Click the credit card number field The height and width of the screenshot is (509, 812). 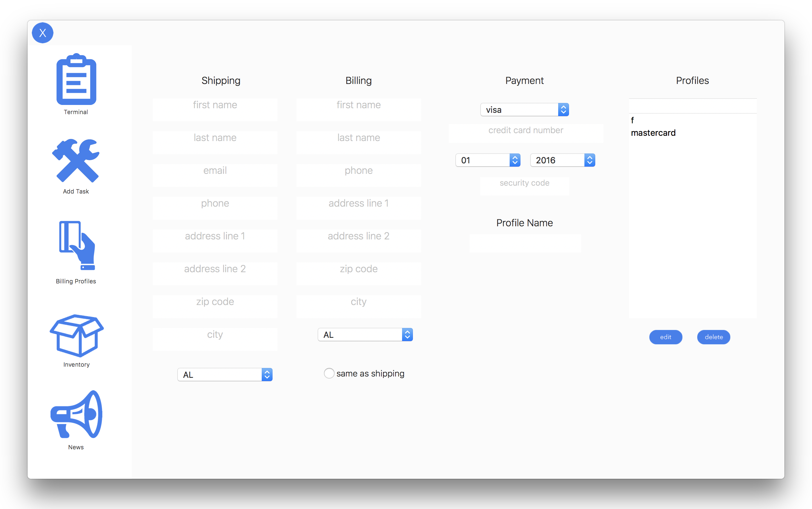click(525, 133)
